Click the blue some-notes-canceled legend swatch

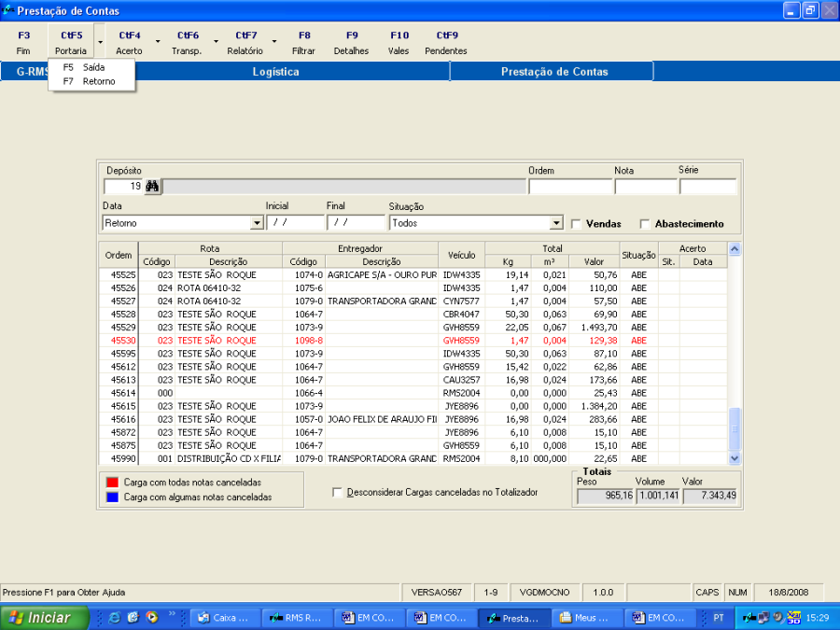(x=113, y=497)
